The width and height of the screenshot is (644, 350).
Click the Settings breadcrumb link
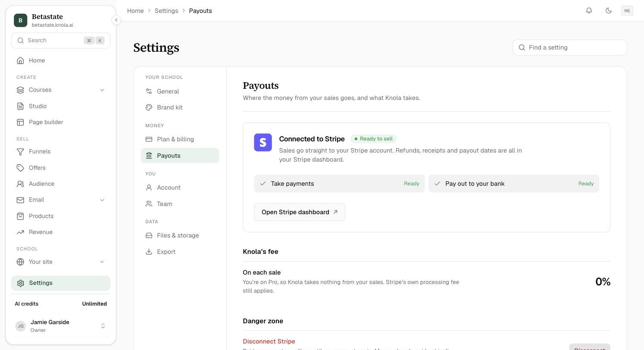pos(166,11)
